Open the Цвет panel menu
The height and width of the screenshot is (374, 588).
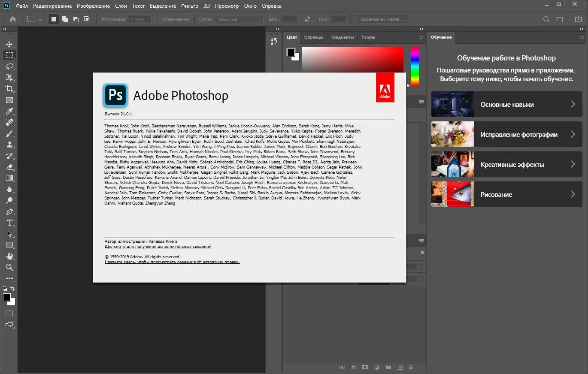[421, 37]
